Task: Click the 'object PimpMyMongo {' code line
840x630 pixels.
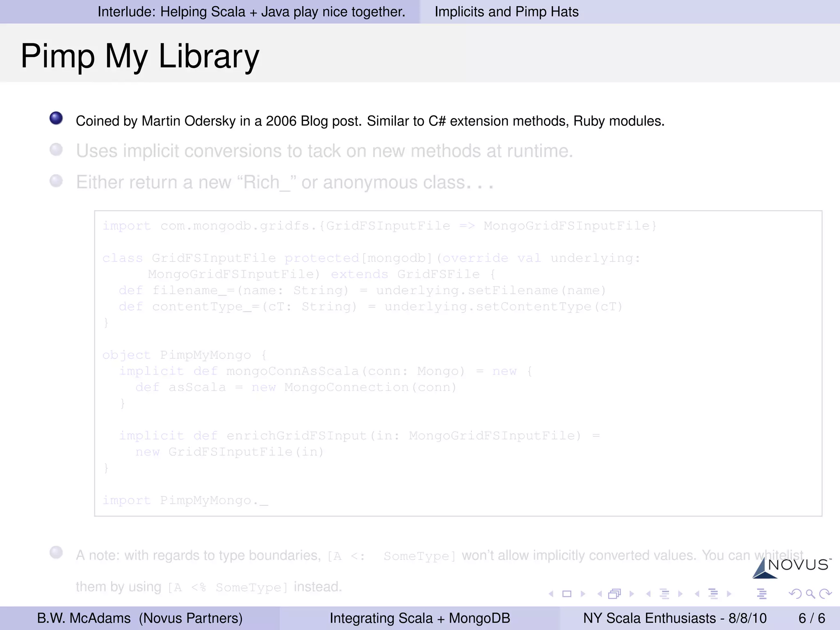Action: pyautogui.click(x=185, y=355)
